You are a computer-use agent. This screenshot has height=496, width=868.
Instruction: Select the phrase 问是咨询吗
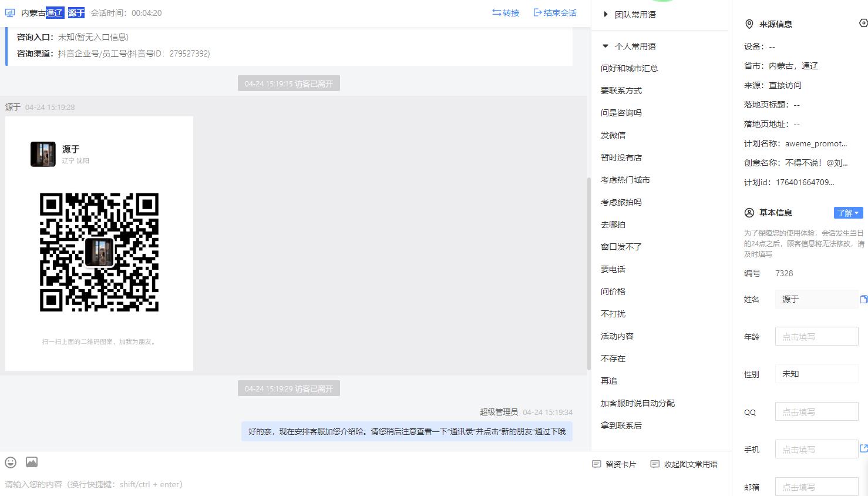point(621,113)
